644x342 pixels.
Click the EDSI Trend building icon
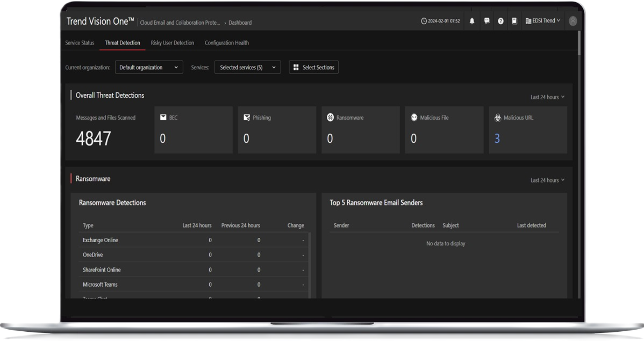click(528, 21)
